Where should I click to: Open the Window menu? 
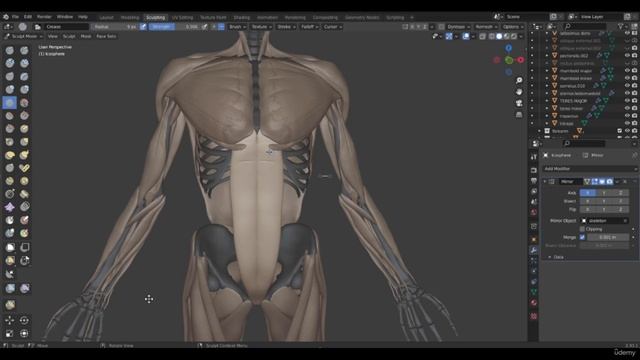64,17
